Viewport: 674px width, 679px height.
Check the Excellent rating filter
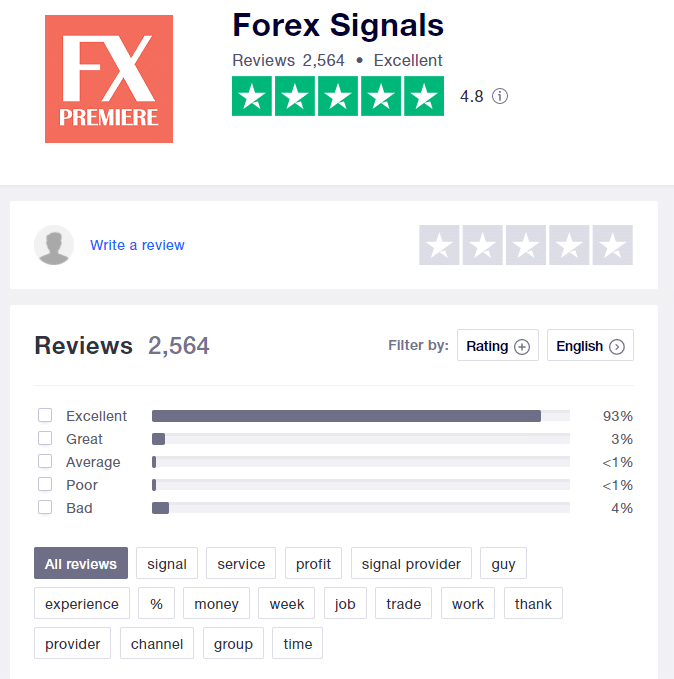[45, 416]
